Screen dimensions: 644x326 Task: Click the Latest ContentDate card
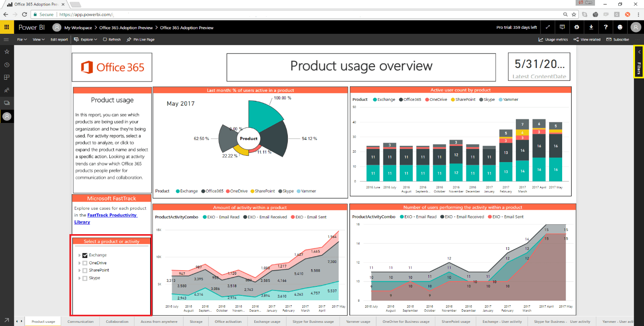(x=539, y=67)
